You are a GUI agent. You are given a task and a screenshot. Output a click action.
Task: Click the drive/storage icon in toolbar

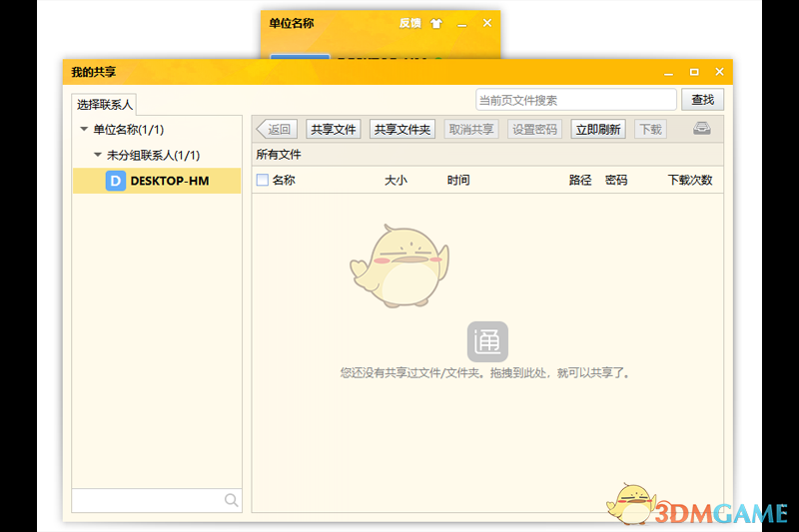coord(702,129)
